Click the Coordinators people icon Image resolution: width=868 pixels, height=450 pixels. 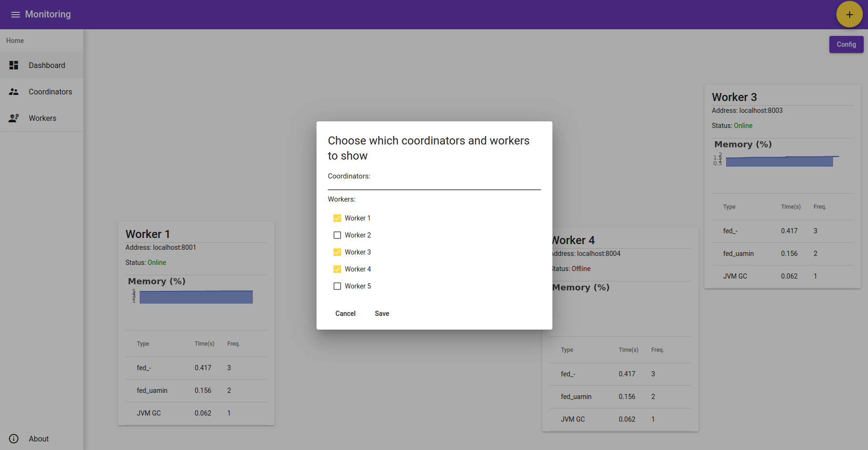click(x=14, y=92)
